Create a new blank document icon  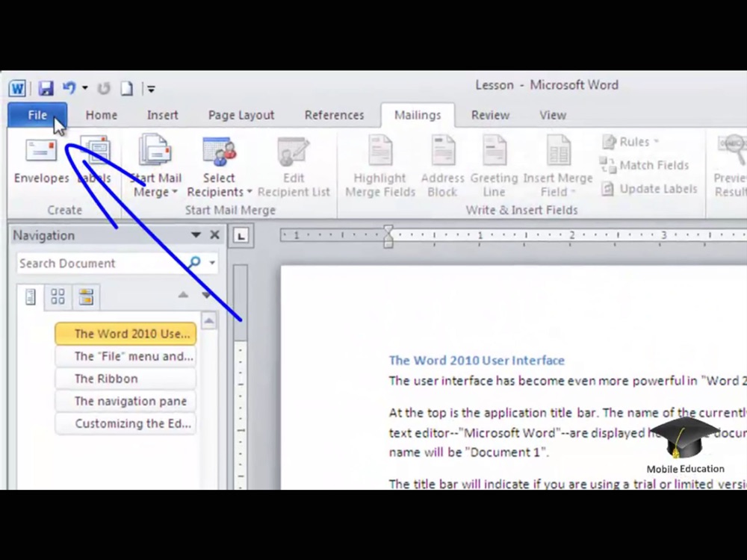click(126, 88)
